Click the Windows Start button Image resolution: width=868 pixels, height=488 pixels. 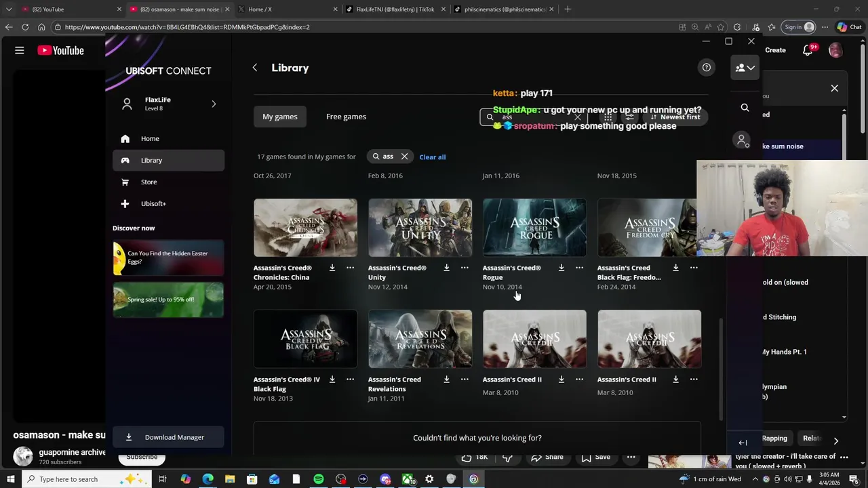10,479
